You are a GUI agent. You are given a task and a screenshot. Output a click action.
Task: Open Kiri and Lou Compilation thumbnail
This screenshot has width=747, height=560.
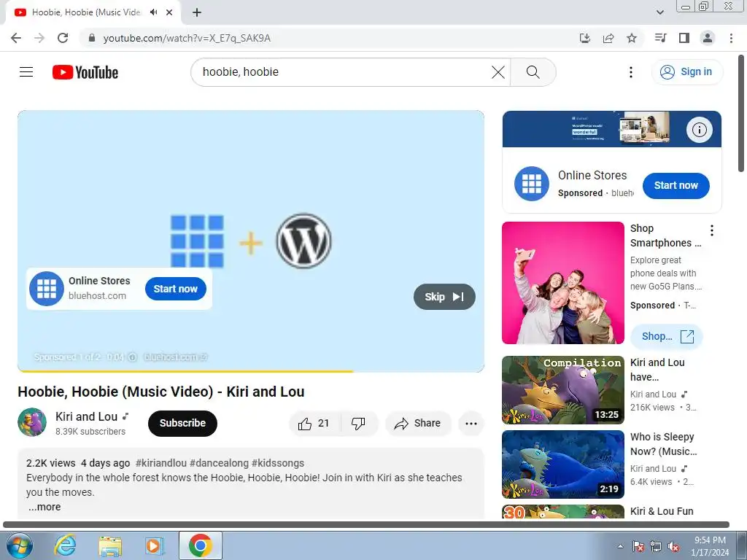(562, 390)
